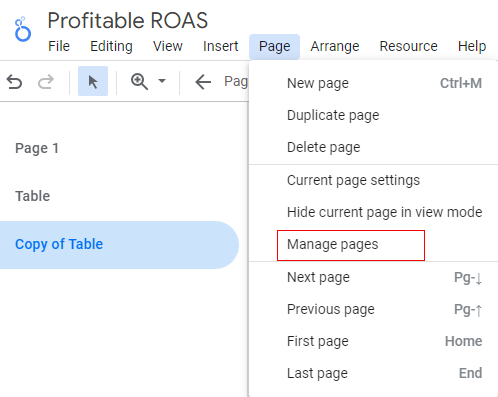Select Manage pages
498x397 pixels.
[x=373, y=244]
